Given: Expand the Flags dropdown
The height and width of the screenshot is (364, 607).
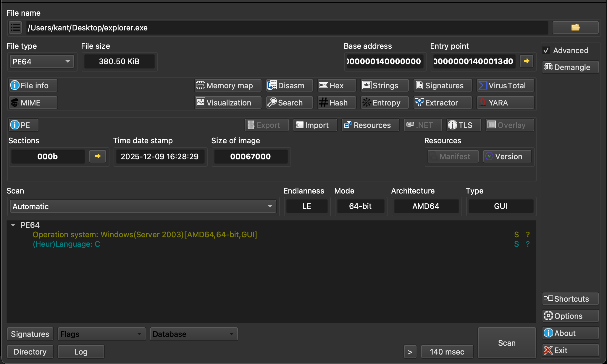Looking at the screenshot, I should [x=101, y=334].
